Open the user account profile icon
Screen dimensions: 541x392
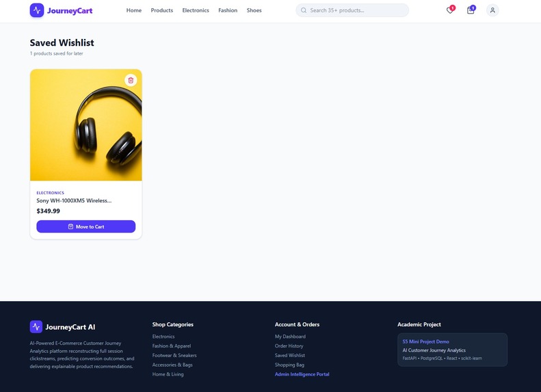(492, 10)
